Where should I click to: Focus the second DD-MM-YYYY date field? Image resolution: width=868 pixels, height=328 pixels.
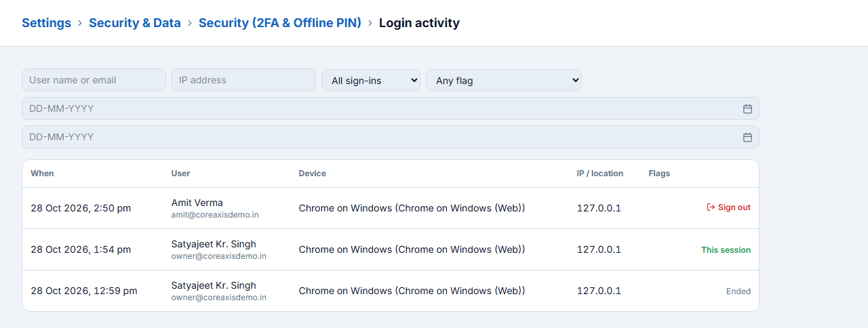tap(391, 137)
